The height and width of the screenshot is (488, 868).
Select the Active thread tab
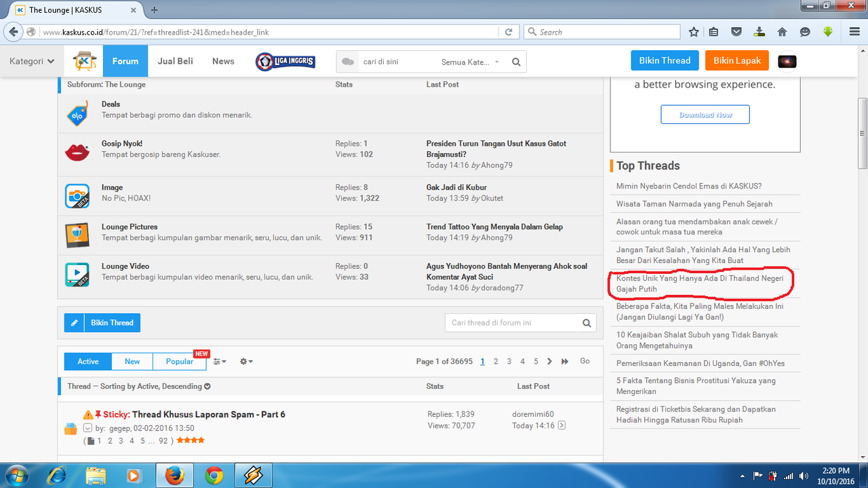point(88,361)
